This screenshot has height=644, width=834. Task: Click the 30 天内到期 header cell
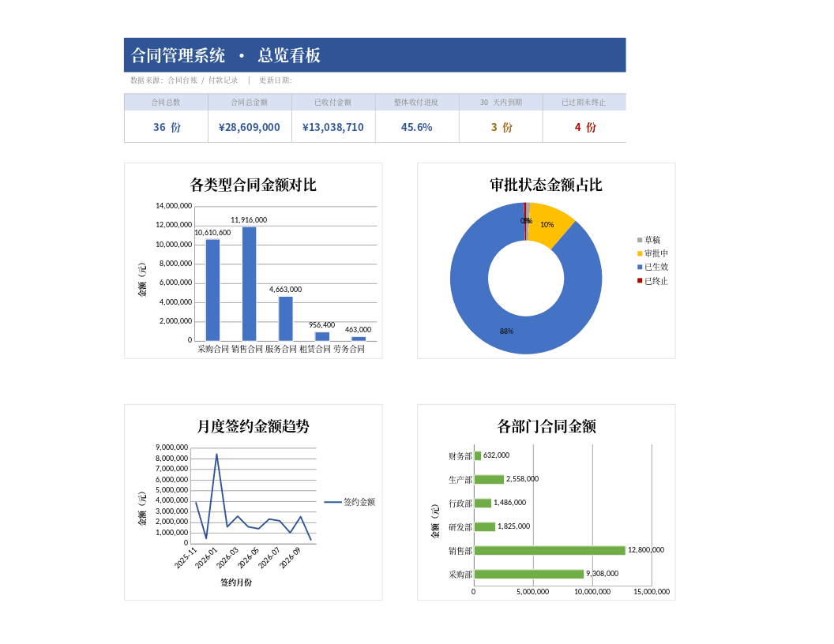501,102
